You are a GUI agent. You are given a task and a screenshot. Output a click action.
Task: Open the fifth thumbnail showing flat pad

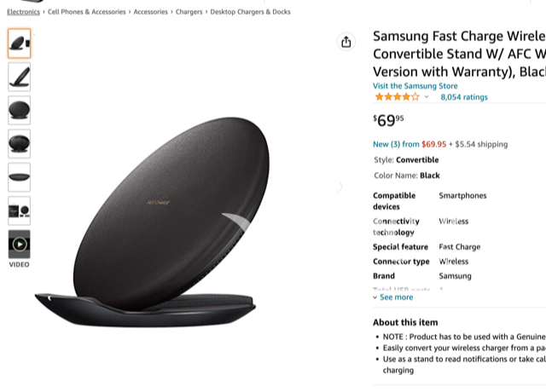pos(19,176)
